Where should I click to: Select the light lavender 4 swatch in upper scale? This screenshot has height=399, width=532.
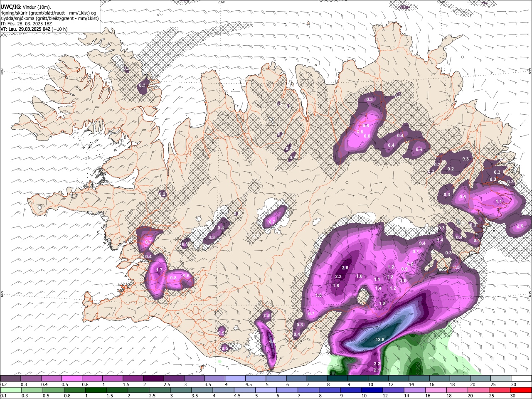[x=234, y=379]
